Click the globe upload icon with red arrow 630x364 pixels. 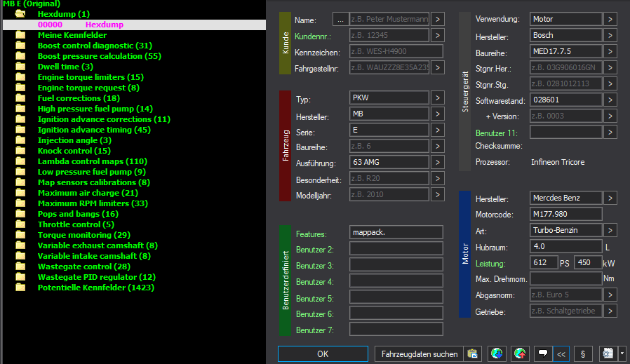pos(520,354)
